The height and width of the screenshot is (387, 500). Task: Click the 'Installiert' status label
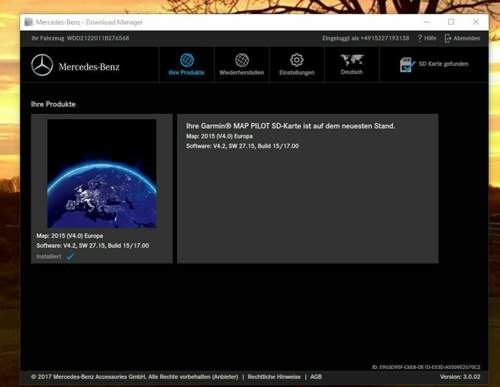(x=49, y=256)
